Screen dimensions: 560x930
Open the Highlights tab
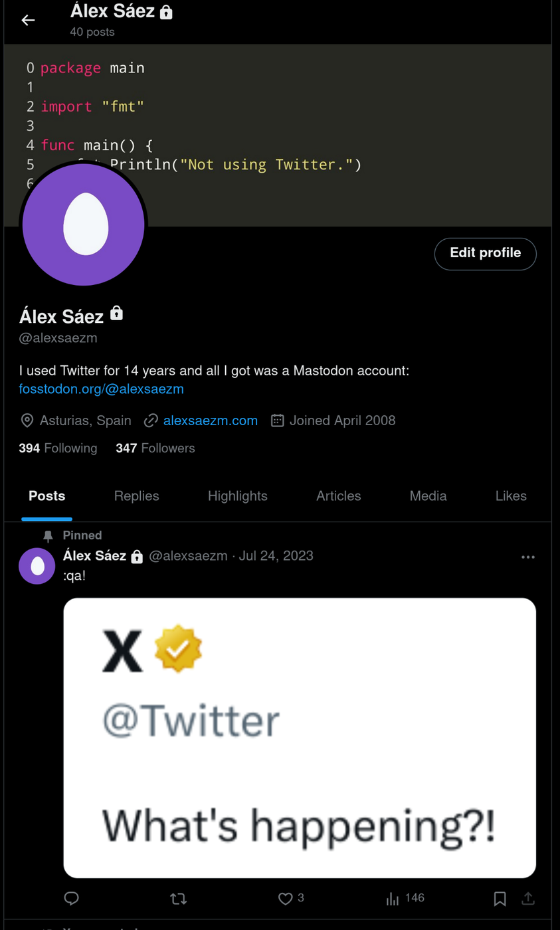click(237, 496)
